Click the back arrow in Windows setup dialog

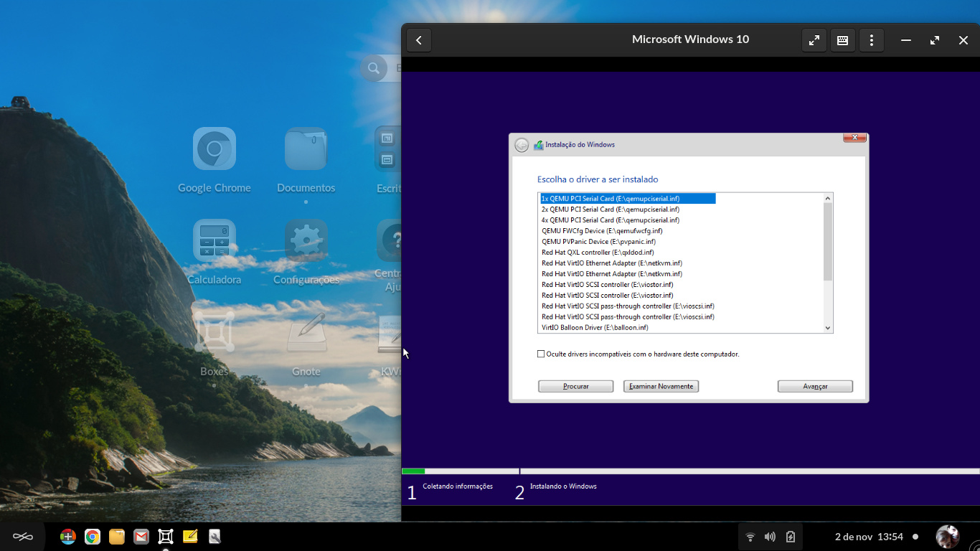pyautogui.click(x=522, y=145)
